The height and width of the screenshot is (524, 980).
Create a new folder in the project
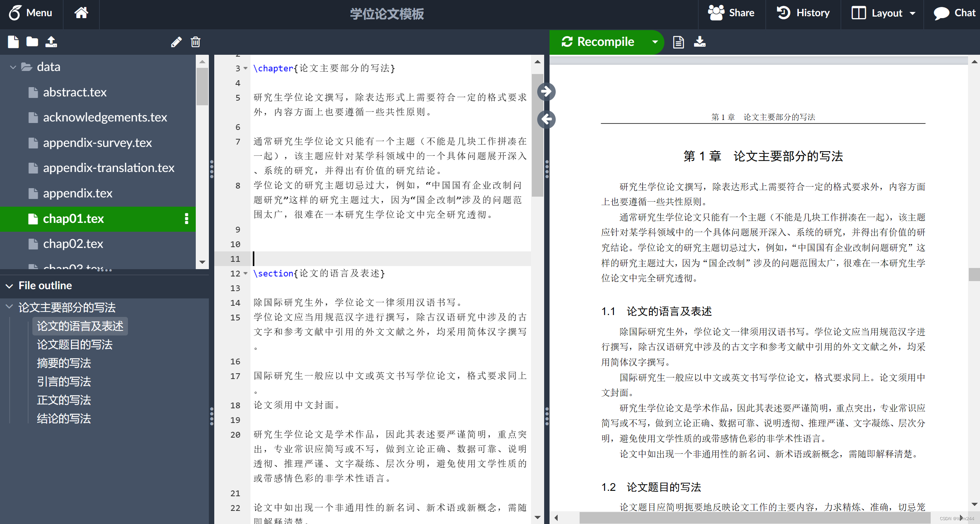point(32,42)
